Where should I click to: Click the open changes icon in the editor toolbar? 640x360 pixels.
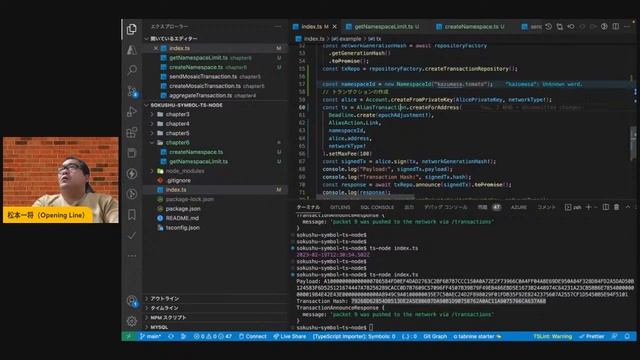point(560,27)
